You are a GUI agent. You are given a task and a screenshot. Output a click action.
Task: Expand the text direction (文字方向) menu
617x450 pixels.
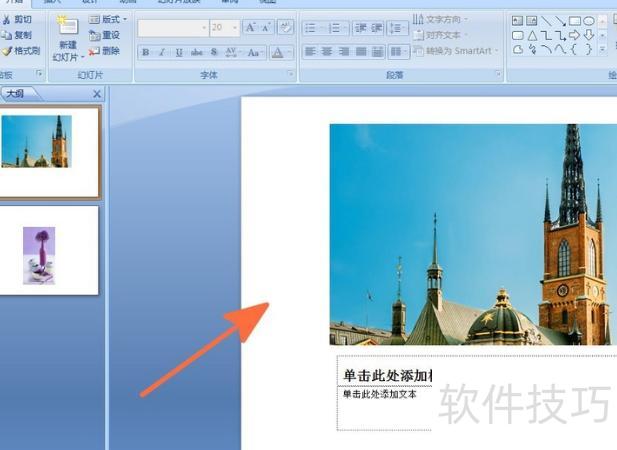tap(446, 19)
